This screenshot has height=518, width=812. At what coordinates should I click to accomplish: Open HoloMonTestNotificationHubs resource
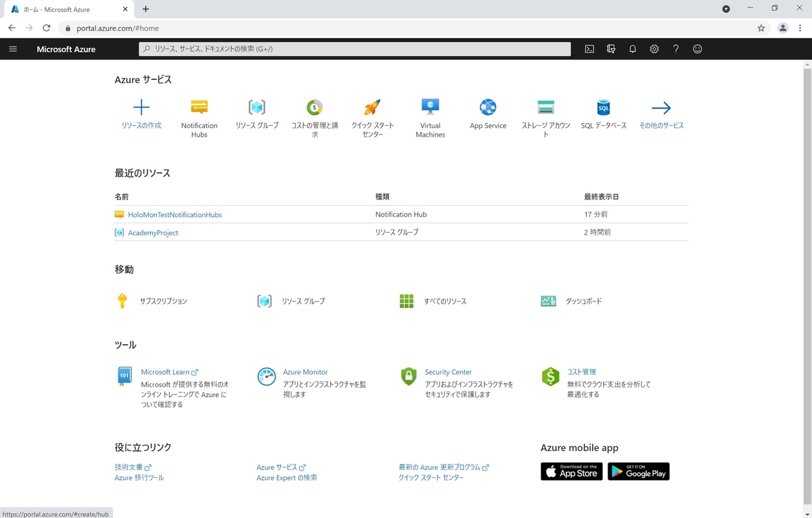[x=175, y=214]
